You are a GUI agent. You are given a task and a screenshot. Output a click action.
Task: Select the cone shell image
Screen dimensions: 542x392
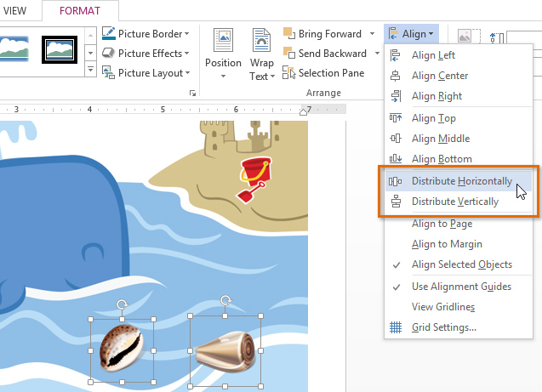tap(225, 351)
